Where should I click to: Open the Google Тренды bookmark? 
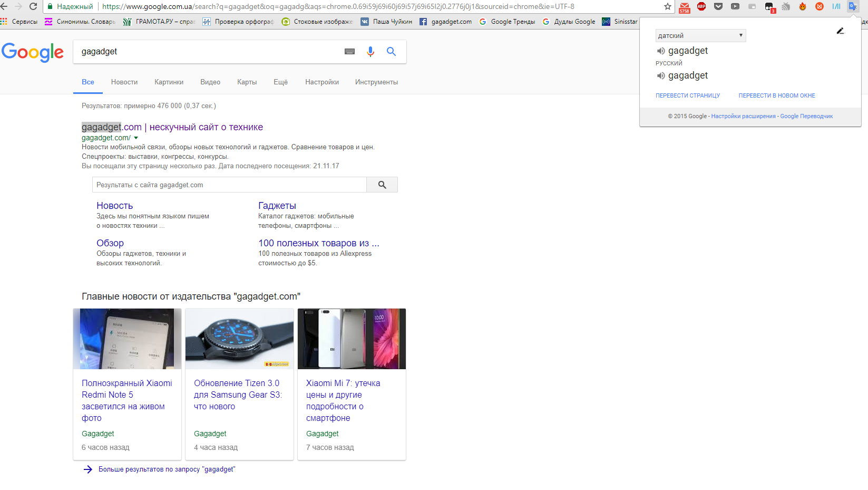click(x=507, y=22)
